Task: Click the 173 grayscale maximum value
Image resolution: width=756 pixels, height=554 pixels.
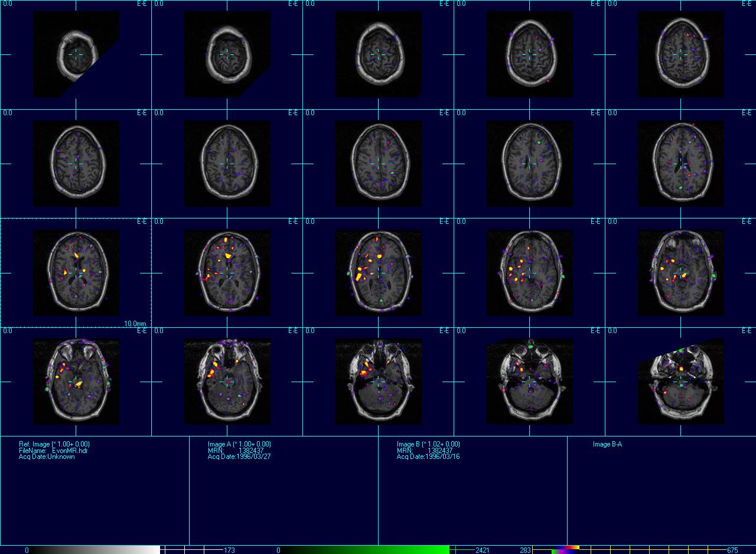Action: click(229, 550)
